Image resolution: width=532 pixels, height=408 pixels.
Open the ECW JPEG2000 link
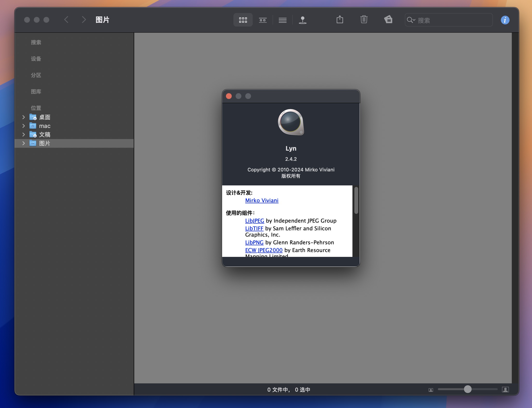point(264,250)
